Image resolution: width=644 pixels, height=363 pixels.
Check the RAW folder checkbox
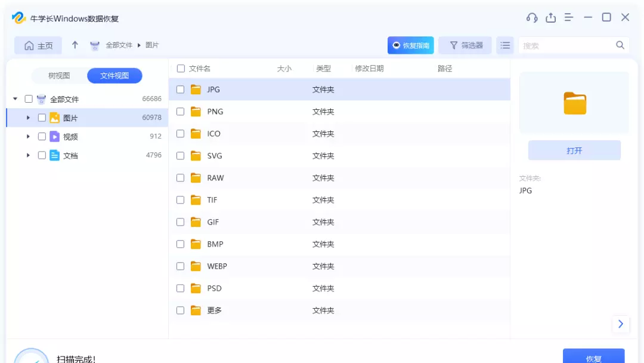180,177
